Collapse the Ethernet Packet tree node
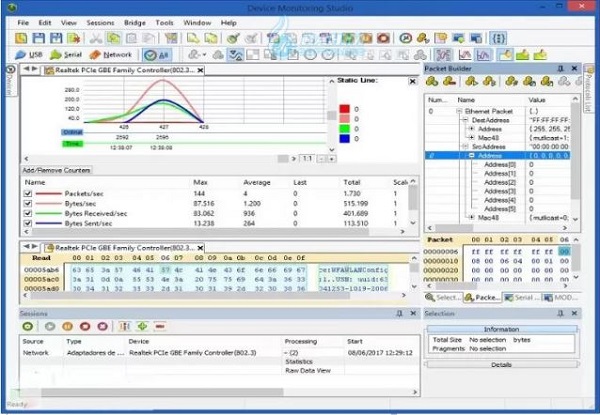This screenshot has width=600, height=415. pyautogui.click(x=459, y=111)
